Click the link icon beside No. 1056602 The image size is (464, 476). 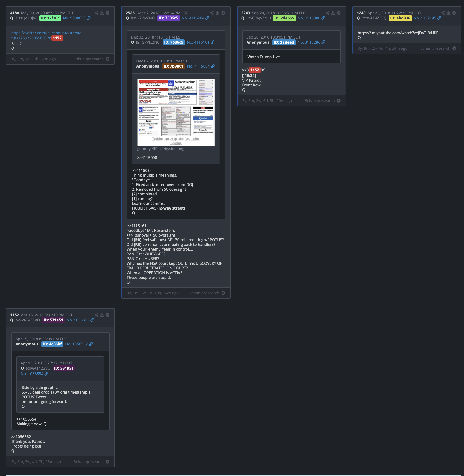tap(92, 320)
